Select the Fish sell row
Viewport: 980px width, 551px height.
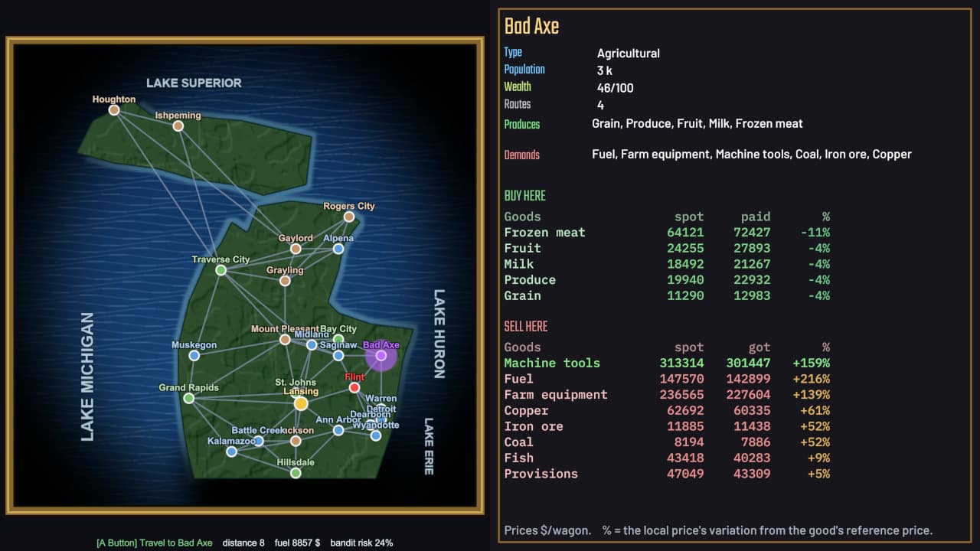[667, 458]
